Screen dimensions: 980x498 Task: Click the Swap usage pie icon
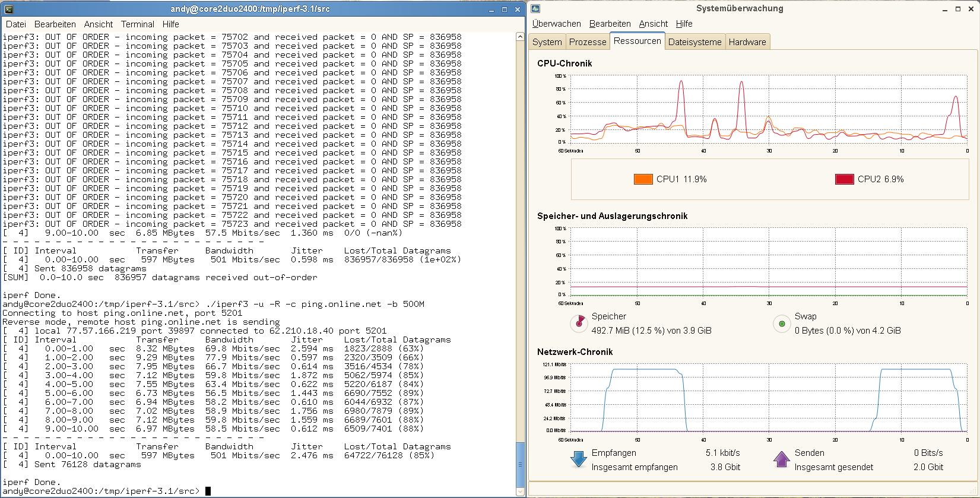coord(782,323)
